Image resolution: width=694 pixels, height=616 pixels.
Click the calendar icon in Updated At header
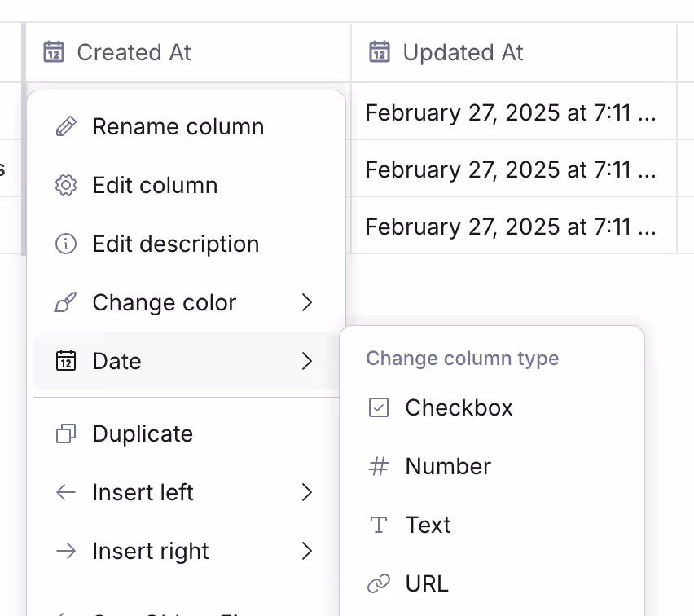point(380,52)
